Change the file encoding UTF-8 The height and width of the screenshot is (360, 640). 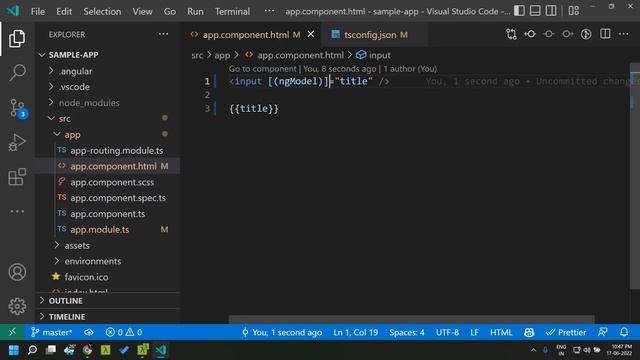pyautogui.click(x=447, y=332)
